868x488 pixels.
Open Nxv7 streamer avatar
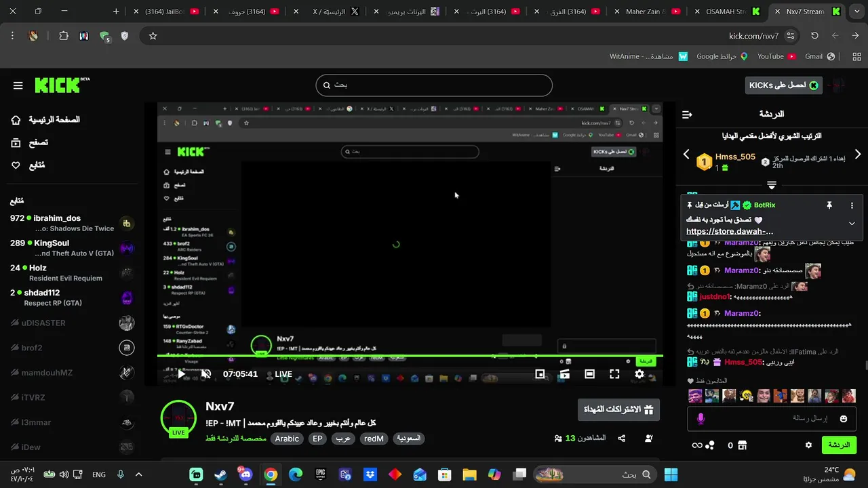(x=178, y=418)
